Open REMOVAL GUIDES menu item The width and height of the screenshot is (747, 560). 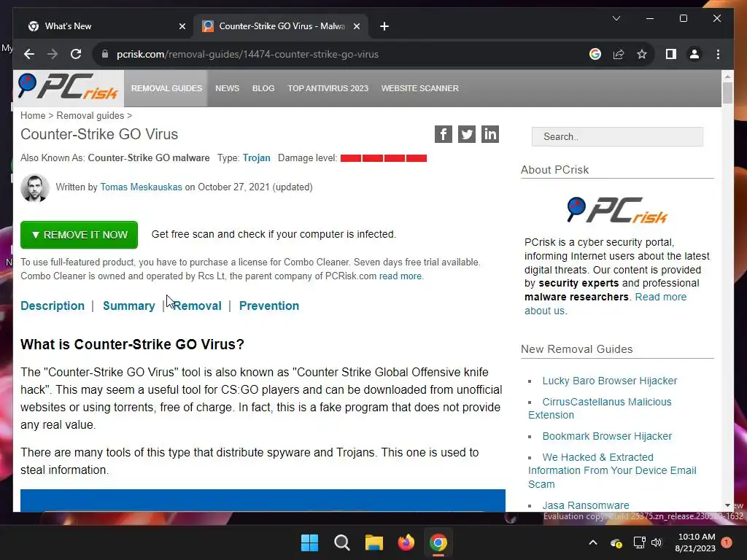tap(167, 88)
